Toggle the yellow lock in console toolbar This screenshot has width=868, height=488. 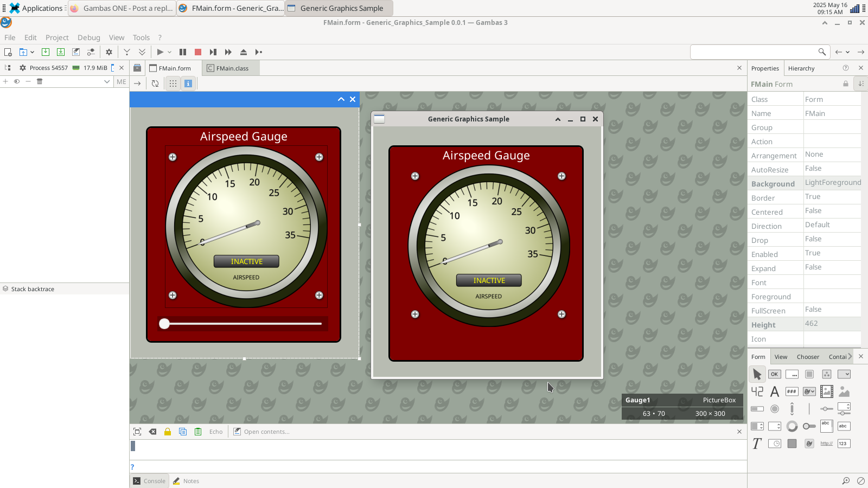point(168,432)
